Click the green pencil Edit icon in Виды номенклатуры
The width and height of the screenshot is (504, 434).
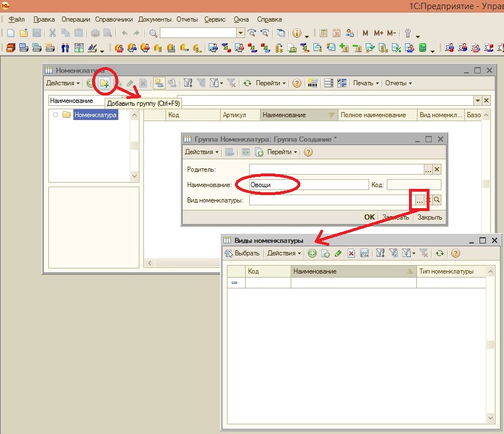click(x=338, y=253)
